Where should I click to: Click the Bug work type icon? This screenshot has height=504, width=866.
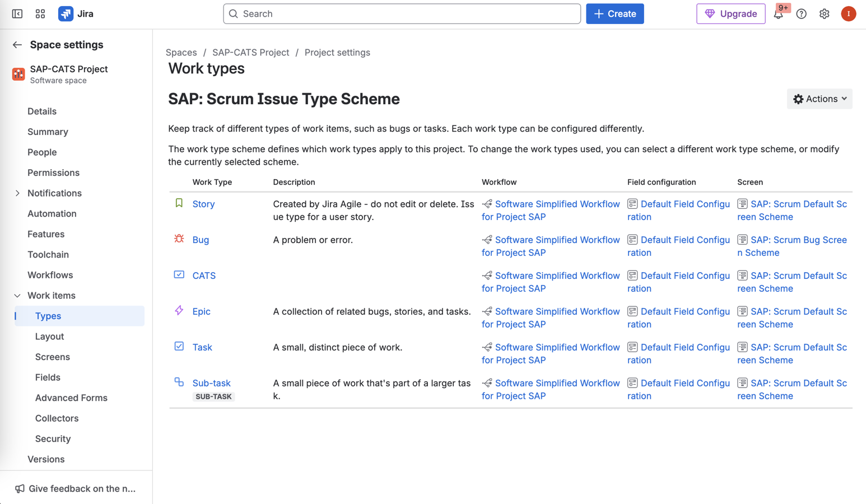[x=178, y=239]
